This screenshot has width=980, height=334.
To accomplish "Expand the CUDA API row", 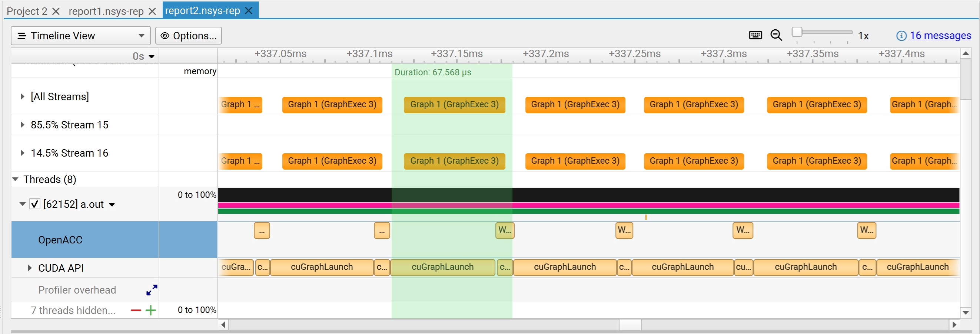I will 29,268.
